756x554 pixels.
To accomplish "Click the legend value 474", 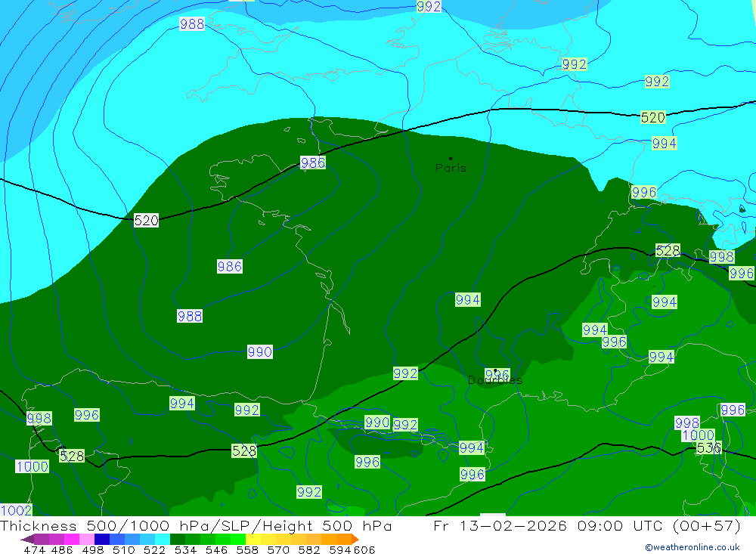I will 34,549.
